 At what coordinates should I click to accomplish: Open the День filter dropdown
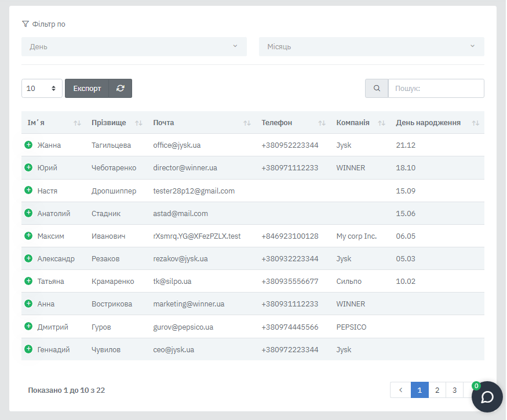pyautogui.click(x=134, y=46)
